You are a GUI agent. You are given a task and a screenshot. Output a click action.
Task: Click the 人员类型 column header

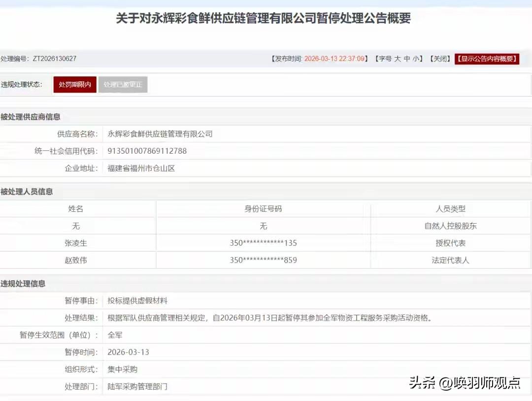click(x=451, y=209)
